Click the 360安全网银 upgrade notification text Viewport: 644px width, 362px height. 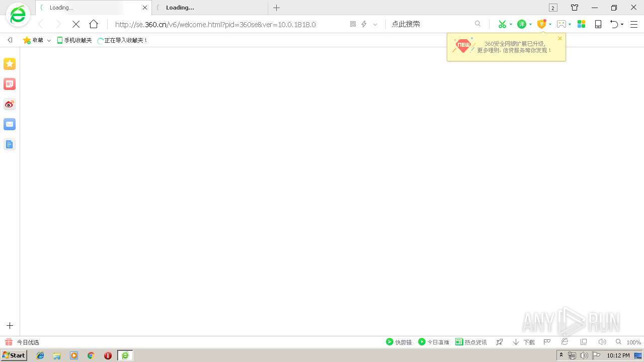click(514, 47)
